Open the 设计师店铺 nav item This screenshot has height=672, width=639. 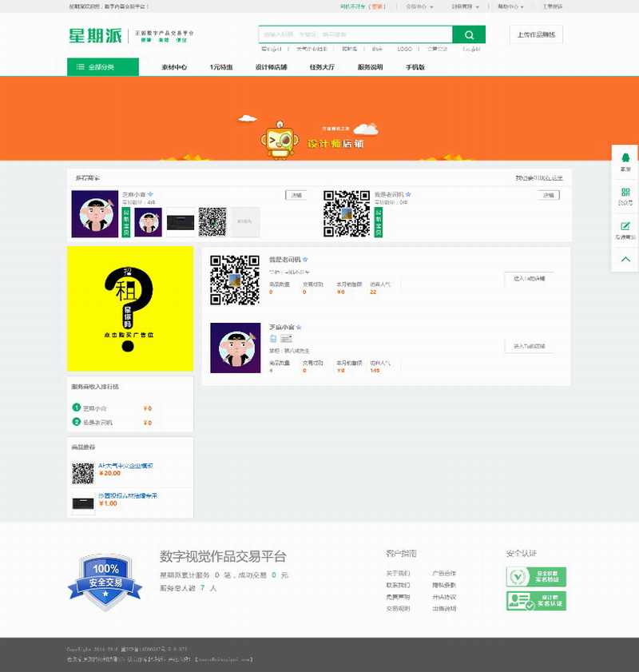coord(271,67)
